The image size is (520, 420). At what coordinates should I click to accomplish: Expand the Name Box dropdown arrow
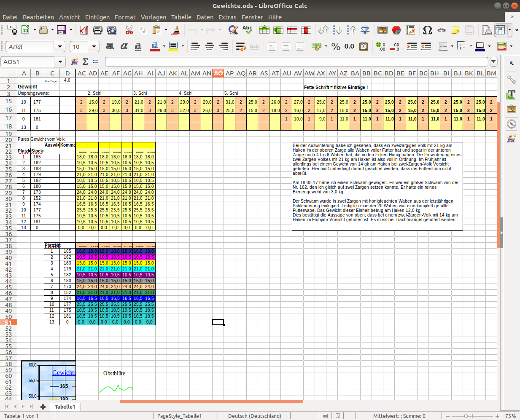60,62
